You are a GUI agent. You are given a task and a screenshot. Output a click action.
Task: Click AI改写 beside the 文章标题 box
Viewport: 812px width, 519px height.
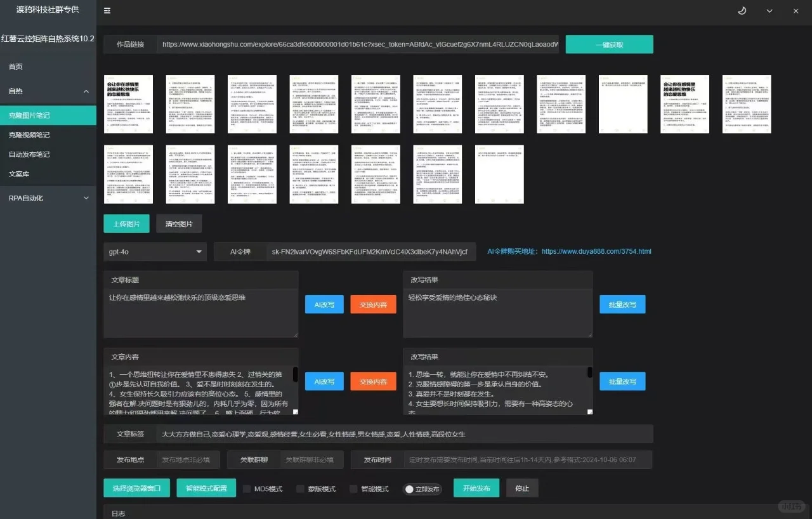(x=324, y=305)
